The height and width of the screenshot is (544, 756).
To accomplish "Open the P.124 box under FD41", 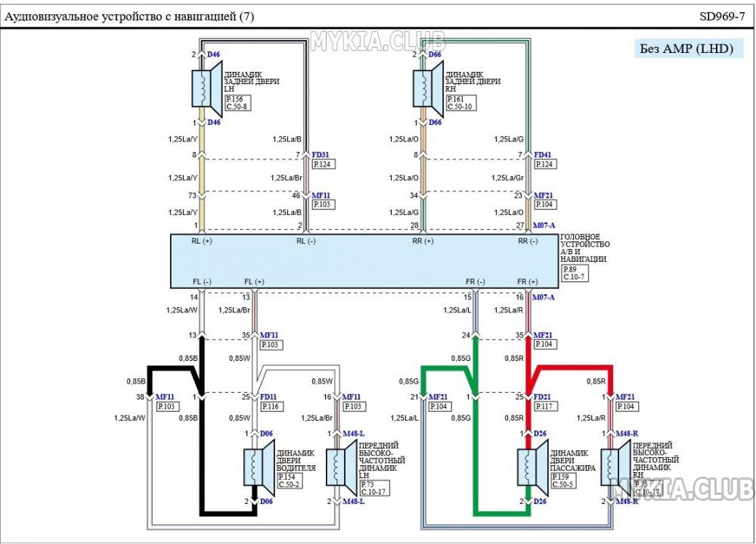I will tap(544, 164).
